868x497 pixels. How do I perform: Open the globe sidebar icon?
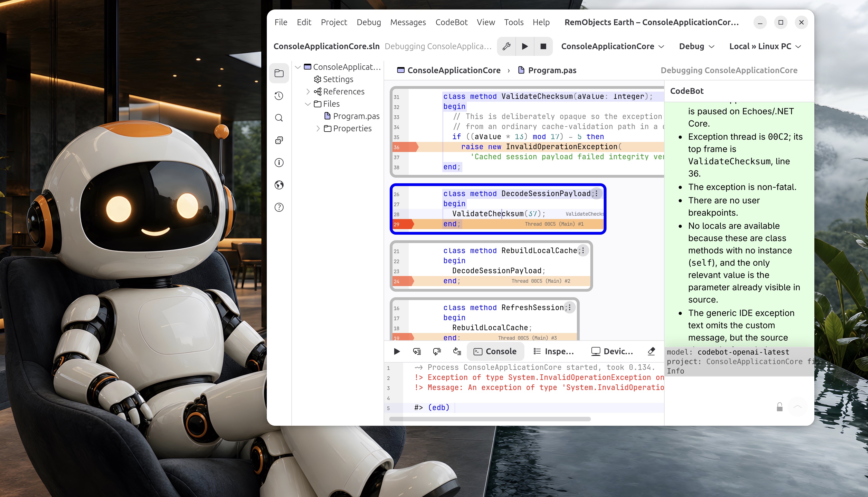(x=279, y=185)
